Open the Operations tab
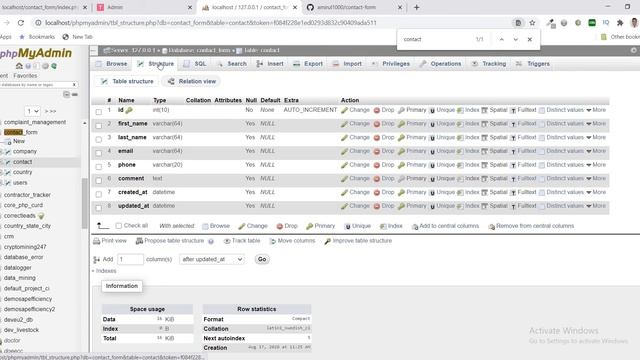640x360 pixels. [x=441, y=64]
